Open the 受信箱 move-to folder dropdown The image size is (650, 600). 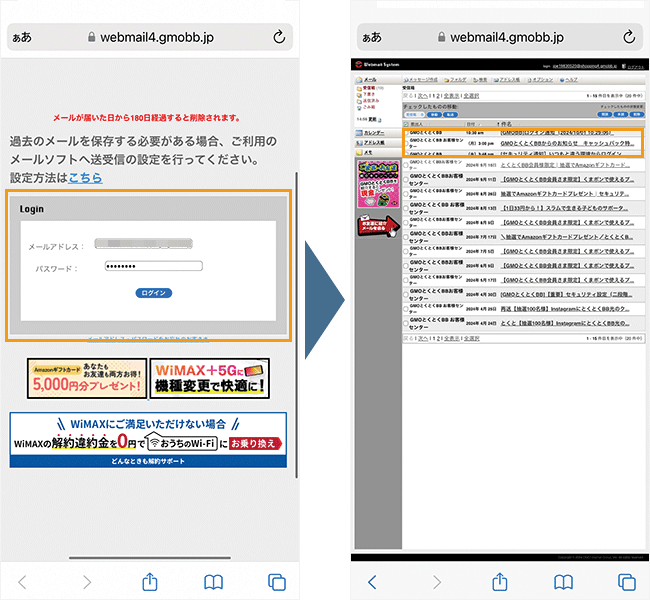pyautogui.click(x=415, y=114)
